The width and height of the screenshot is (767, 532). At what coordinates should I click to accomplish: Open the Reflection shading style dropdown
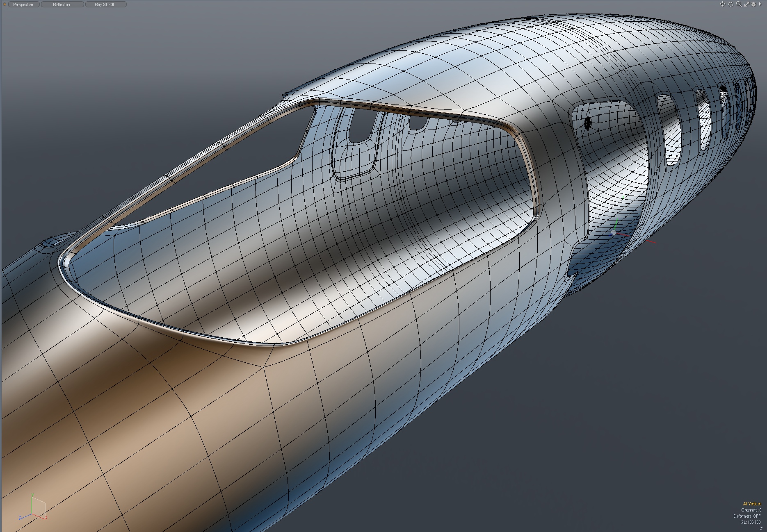point(62,5)
